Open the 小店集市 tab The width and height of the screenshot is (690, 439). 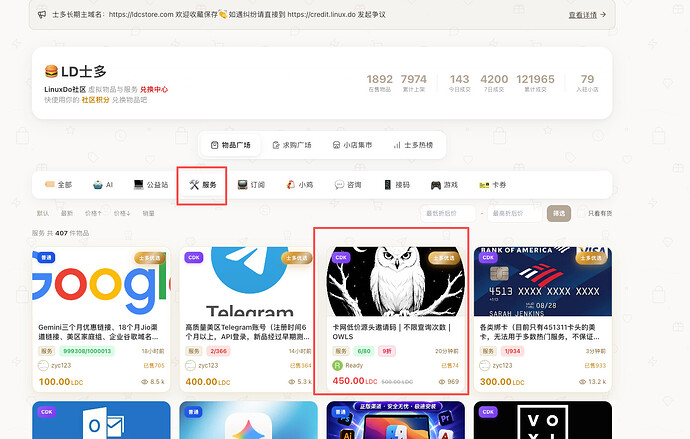pos(352,145)
